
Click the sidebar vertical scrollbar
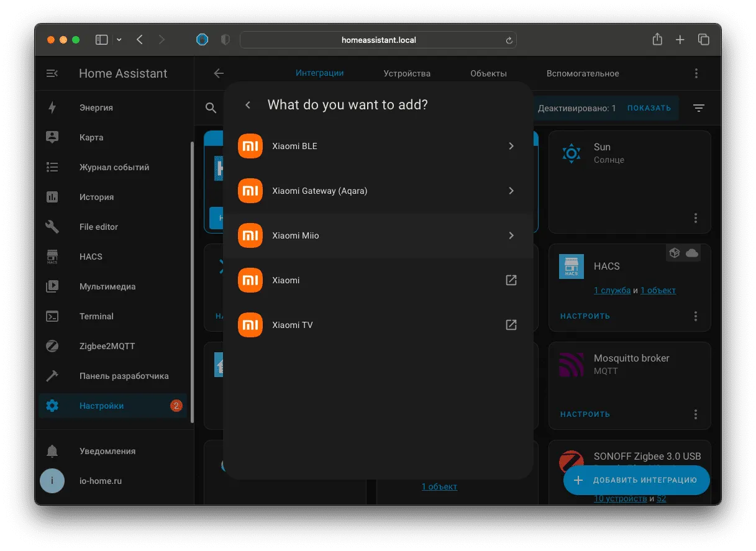(x=192, y=283)
